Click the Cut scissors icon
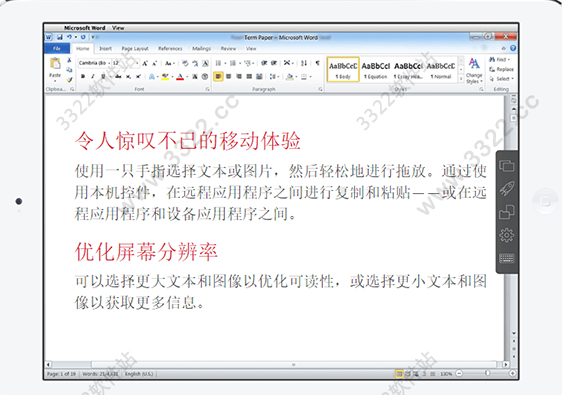Viewport: 562px width, 395px height. (x=69, y=60)
